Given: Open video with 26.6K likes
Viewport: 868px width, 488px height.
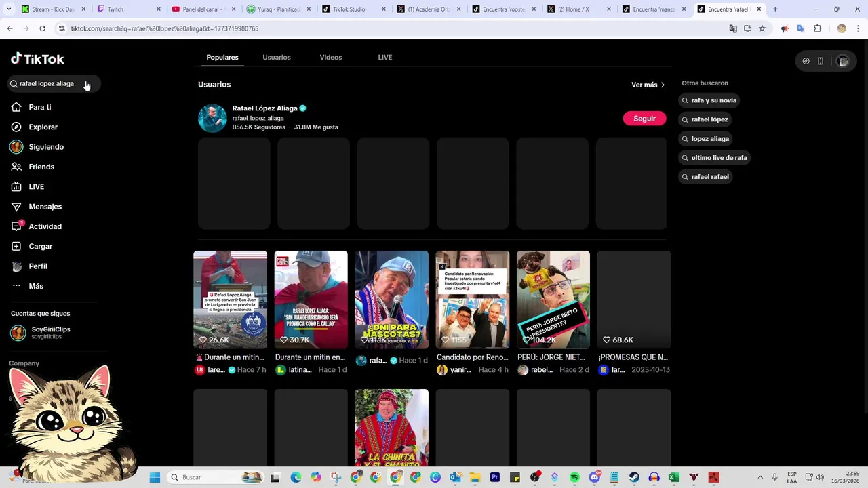Looking at the screenshot, I should coord(231,300).
